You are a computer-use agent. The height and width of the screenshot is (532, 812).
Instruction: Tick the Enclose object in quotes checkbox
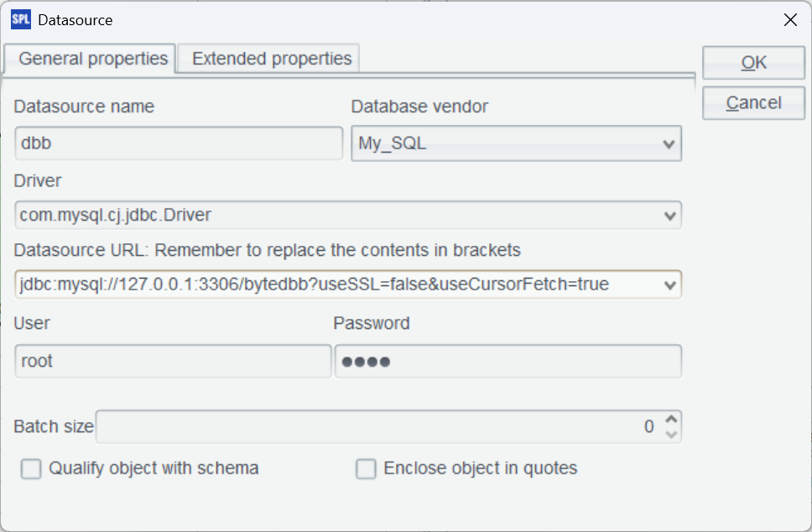tap(366, 469)
